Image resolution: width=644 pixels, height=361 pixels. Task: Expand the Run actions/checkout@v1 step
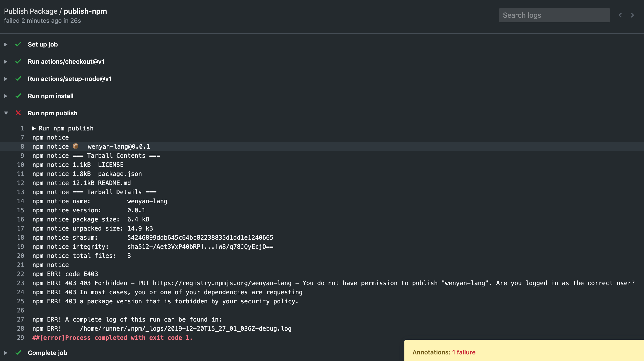[6, 62]
